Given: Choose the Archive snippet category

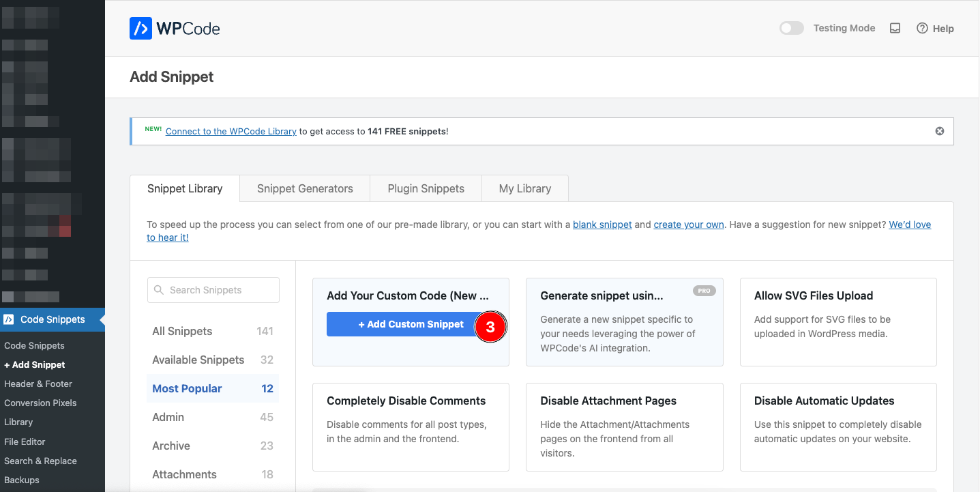Looking at the screenshot, I should pos(213,446).
